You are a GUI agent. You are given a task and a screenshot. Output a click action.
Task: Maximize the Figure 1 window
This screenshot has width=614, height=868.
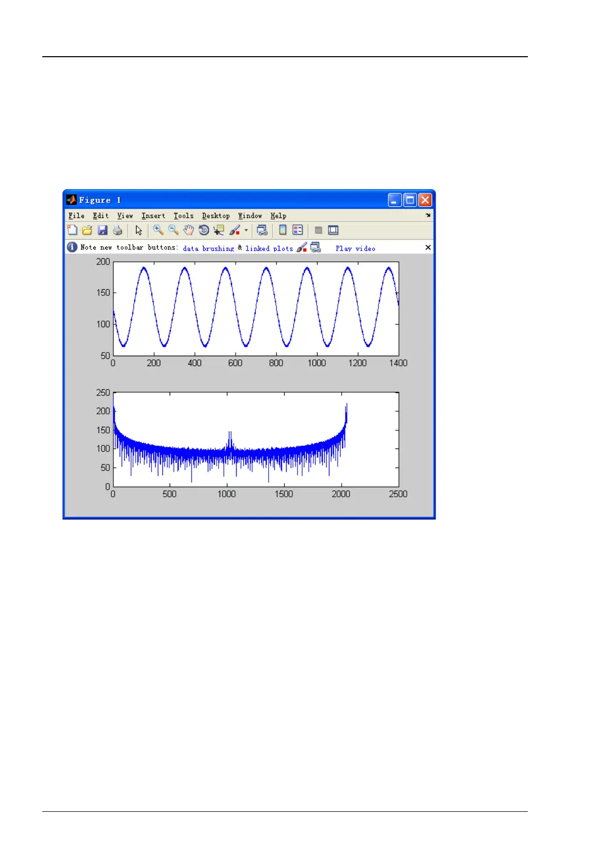click(x=410, y=200)
